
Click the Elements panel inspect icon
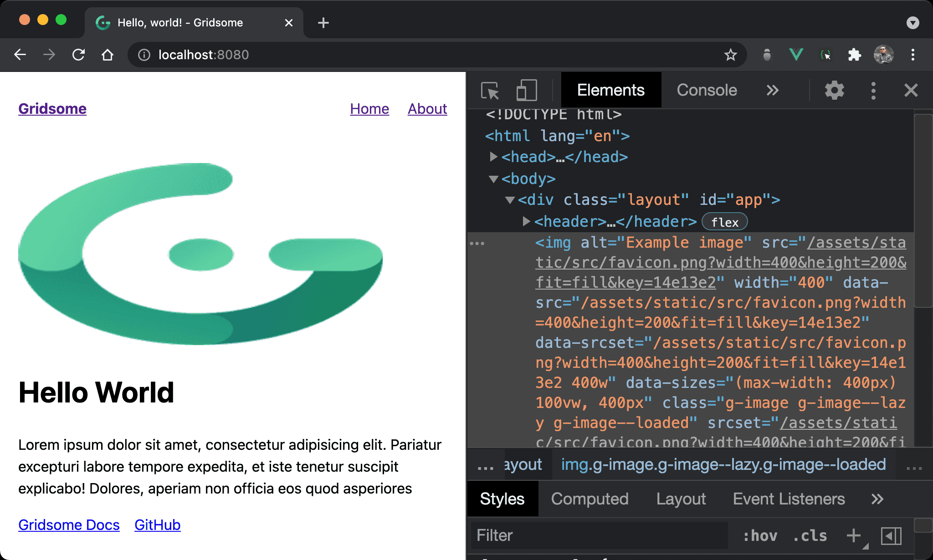coord(491,91)
